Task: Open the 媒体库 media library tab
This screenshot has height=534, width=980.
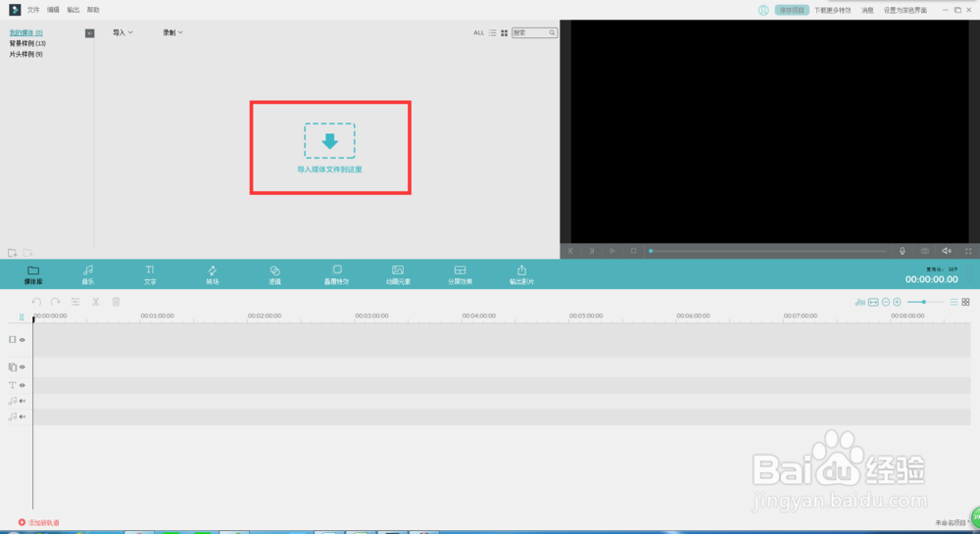Action: click(33, 274)
